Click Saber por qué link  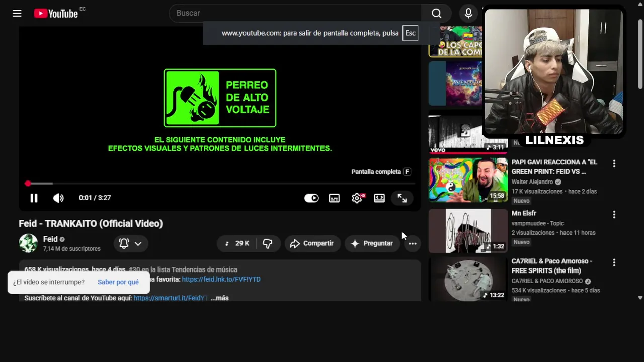pyautogui.click(x=118, y=282)
